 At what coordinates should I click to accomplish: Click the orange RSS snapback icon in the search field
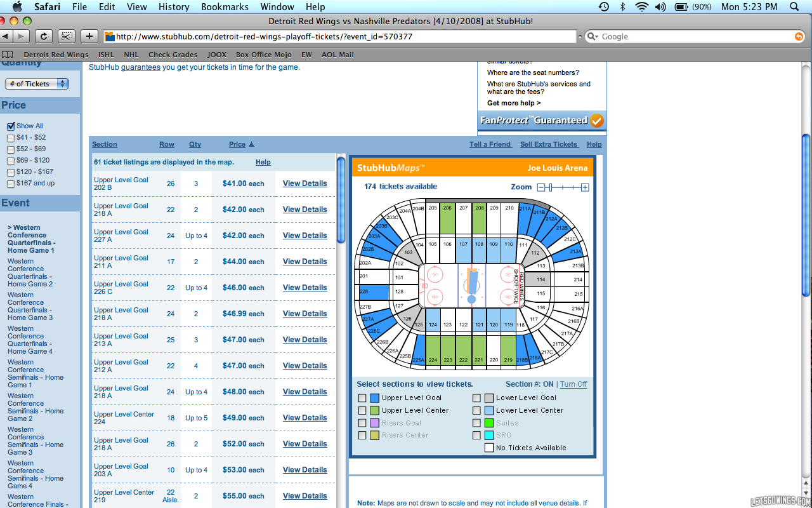tap(799, 37)
